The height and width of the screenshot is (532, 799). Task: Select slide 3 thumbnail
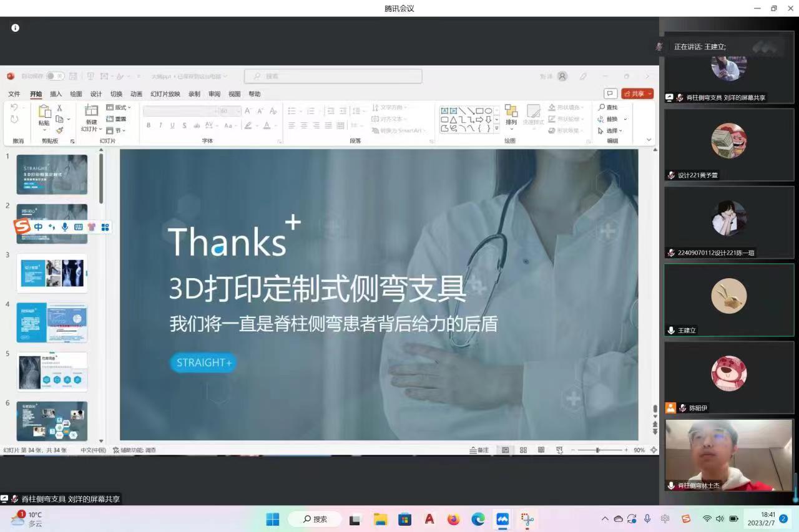click(x=52, y=273)
